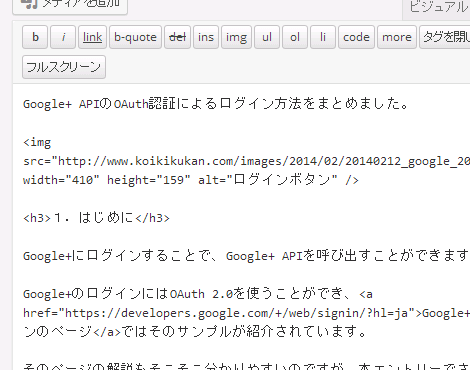Open fullscreen mode (フルスクリーン) button
Viewport: 470px width, 370px height.
[x=64, y=67]
